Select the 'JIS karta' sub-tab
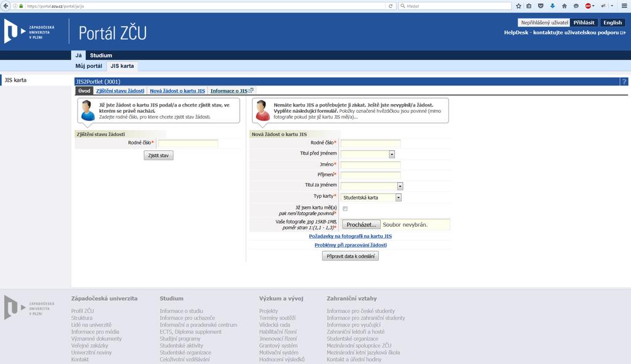 point(122,66)
